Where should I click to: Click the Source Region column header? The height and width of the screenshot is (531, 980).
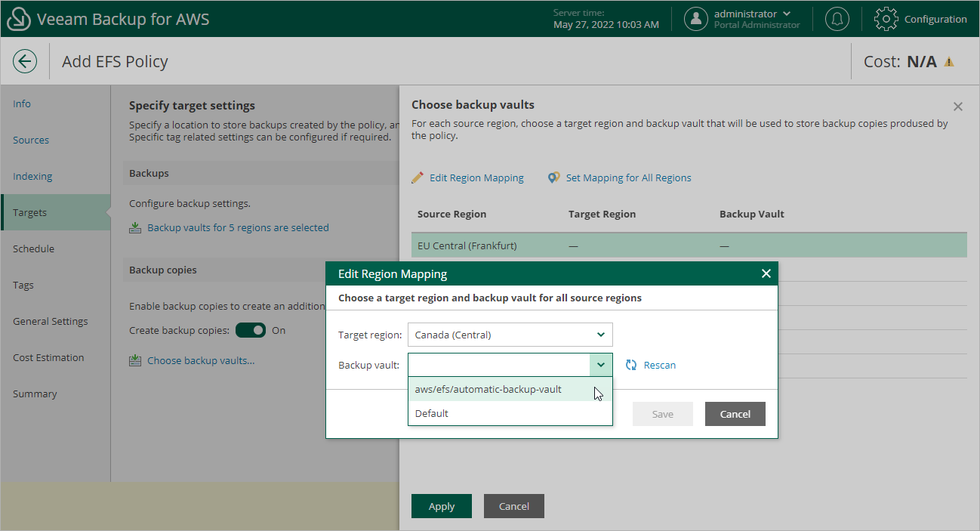pos(451,214)
